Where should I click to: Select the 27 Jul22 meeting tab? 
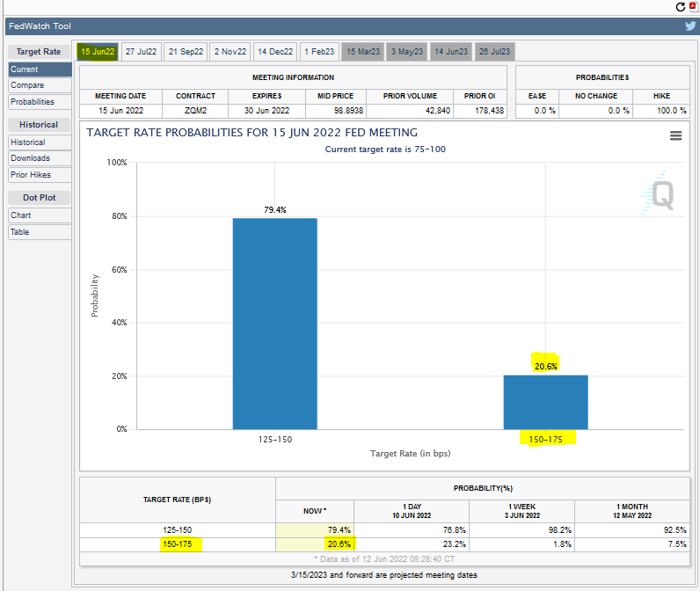click(141, 52)
